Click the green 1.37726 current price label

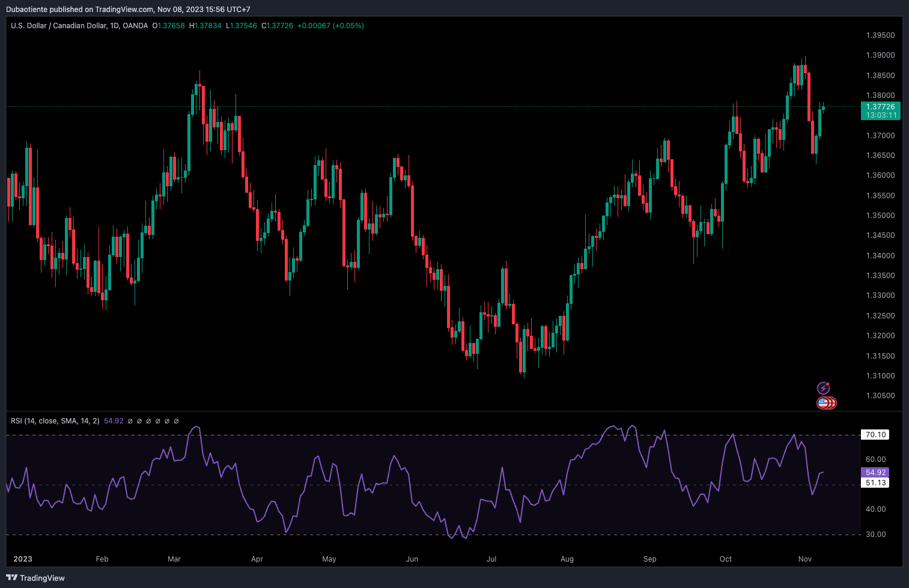point(880,107)
